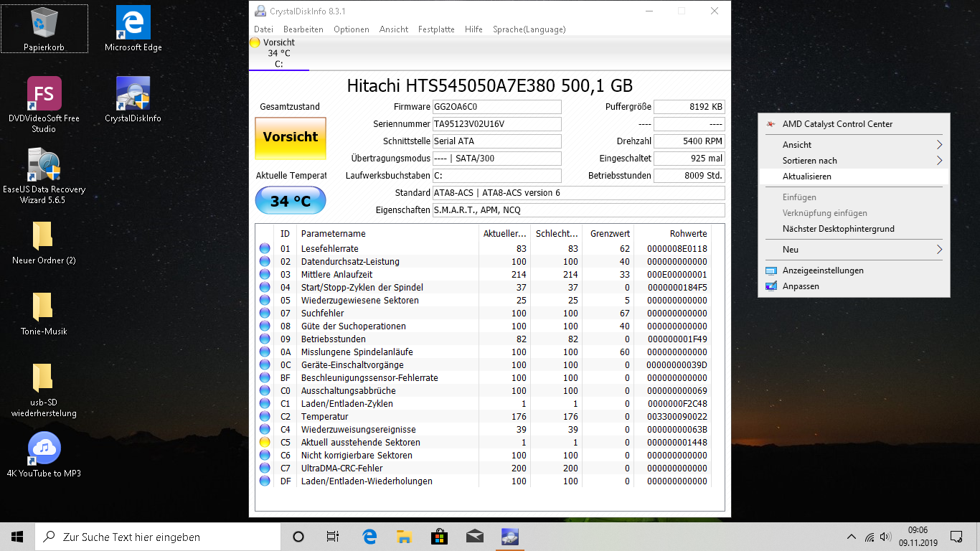Select EaseUS Data Recovery Wizard shortcut

[x=44, y=176]
